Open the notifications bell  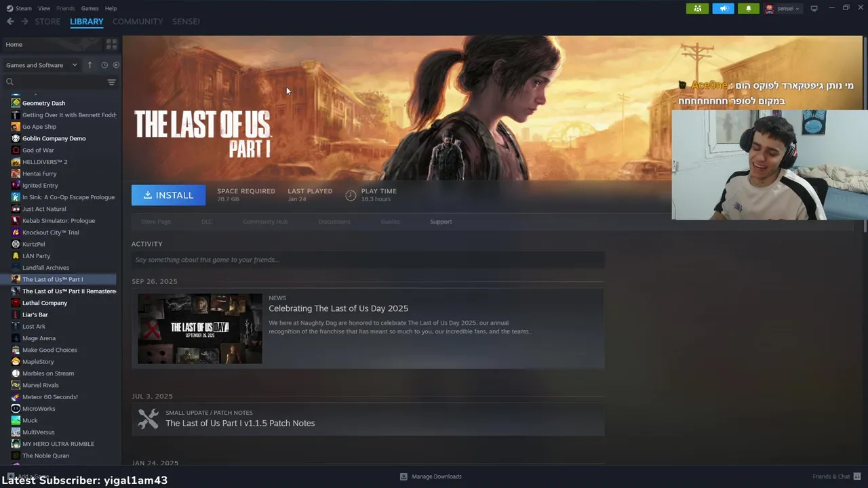tap(749, 8)
